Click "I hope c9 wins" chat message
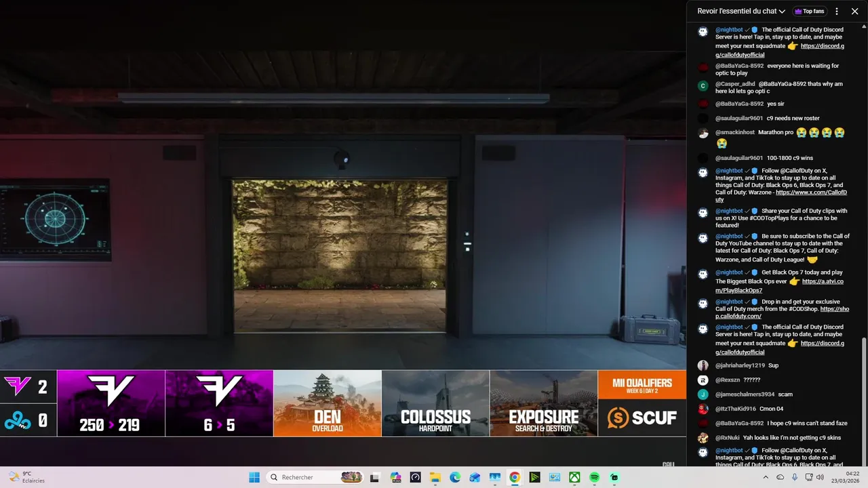 coord(807,424)
